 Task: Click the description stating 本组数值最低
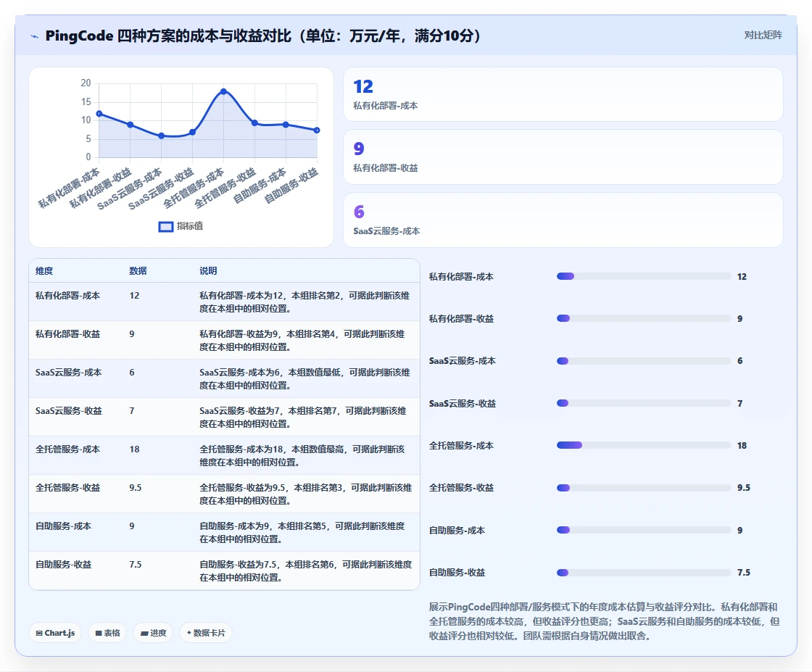pos(305,379)
